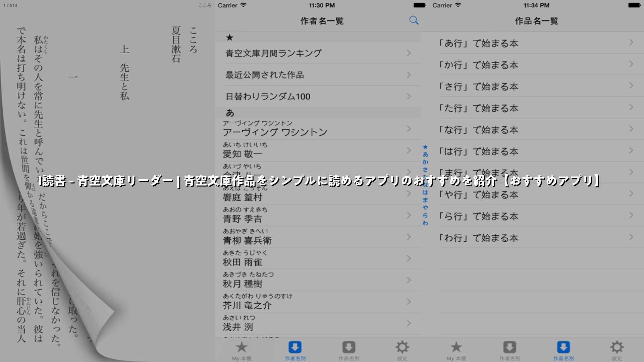Open 「ら行」で始まる本 row
This screenshot has height=362, width=644.
pyautogui.click(x=537, y=216)
